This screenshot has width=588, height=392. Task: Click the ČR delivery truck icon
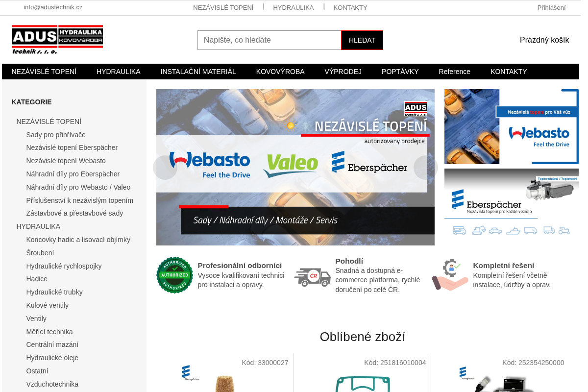pyautogui.click(x=312, y=277)
